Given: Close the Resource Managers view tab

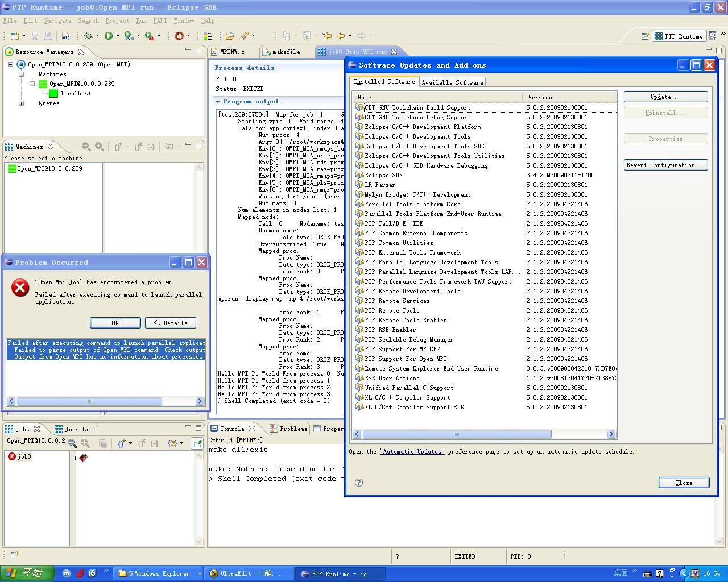Looking at the screenshot, I should point(81,52).
